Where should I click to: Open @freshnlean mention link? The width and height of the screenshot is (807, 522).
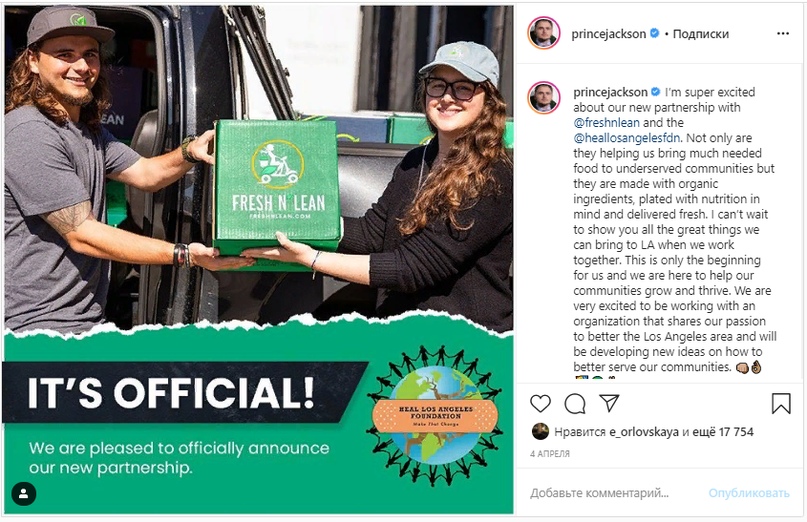click(x=606, y=123)
